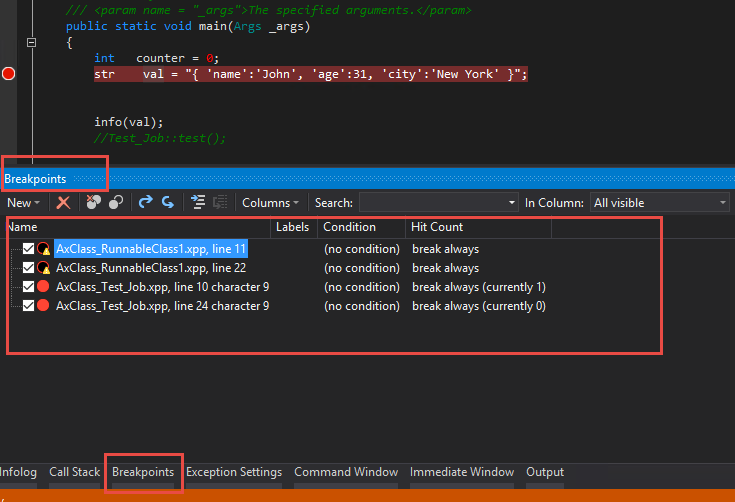The width and height of the screenshot is (735, 502).
Task: Click the 'int counter = 0;' code line
Action: point(157,59)
